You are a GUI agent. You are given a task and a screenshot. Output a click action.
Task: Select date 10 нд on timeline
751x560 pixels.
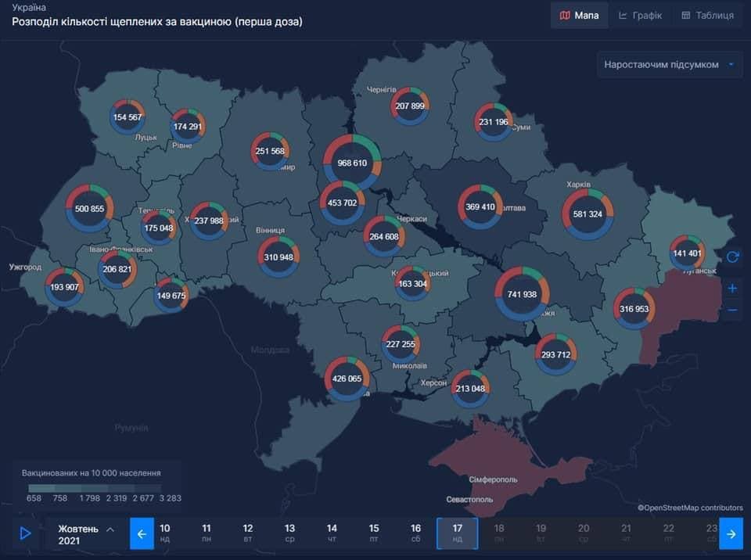(165, 533)
